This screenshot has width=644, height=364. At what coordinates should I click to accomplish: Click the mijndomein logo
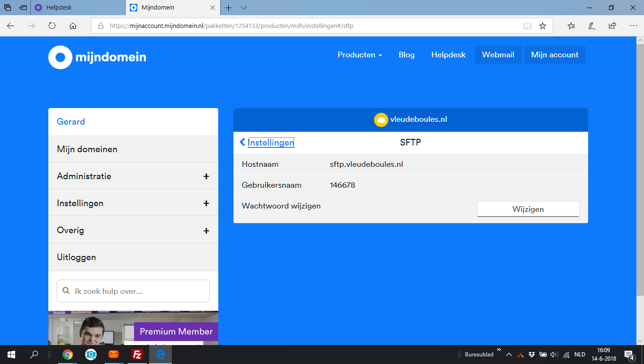pos(97,57)
